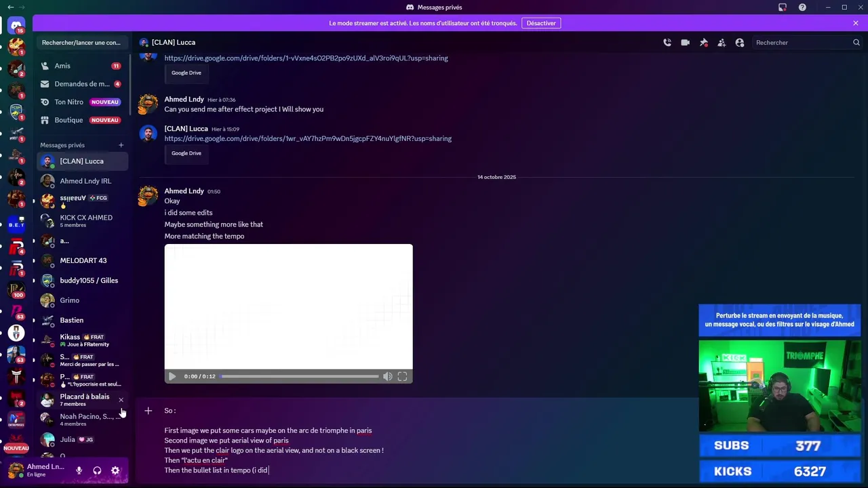Open Google Drive embed under the first link
Image resolution: width=868 pixels, height=488 pixels.
[186, 73]
